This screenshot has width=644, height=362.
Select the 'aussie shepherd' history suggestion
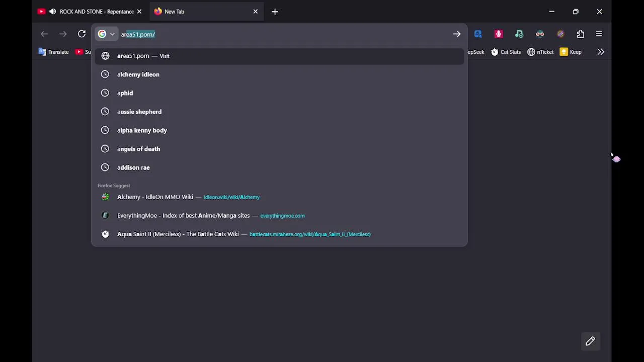[279, 112]
